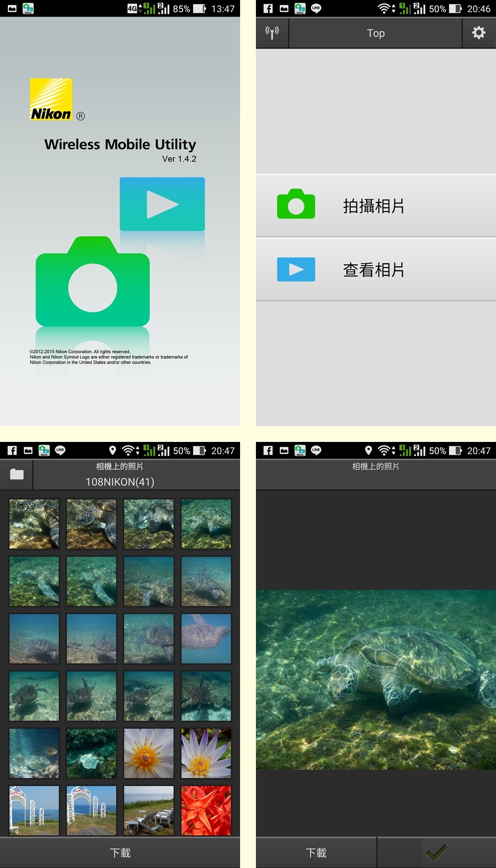
Task: Open second thumbnail in top row
Action: point(91,524)
